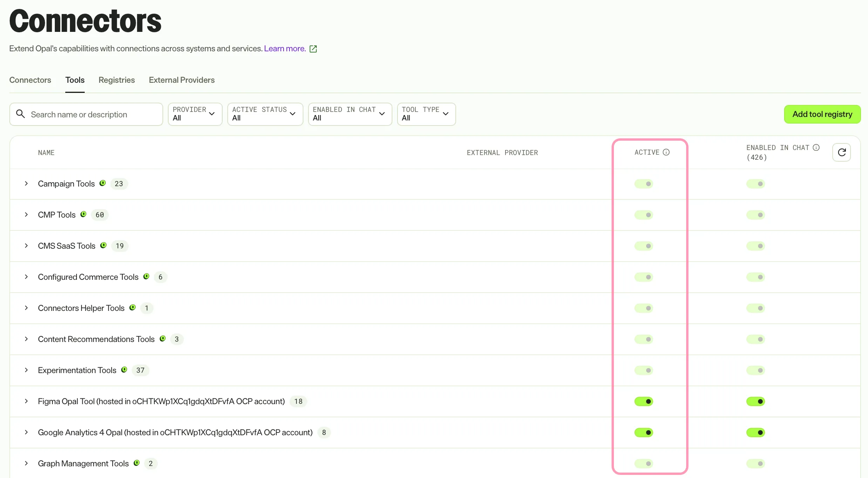Disable Active switch for Google Analytics 4 Opal
Viewport: 868px width, 478px height.
[x=644, y=433]
